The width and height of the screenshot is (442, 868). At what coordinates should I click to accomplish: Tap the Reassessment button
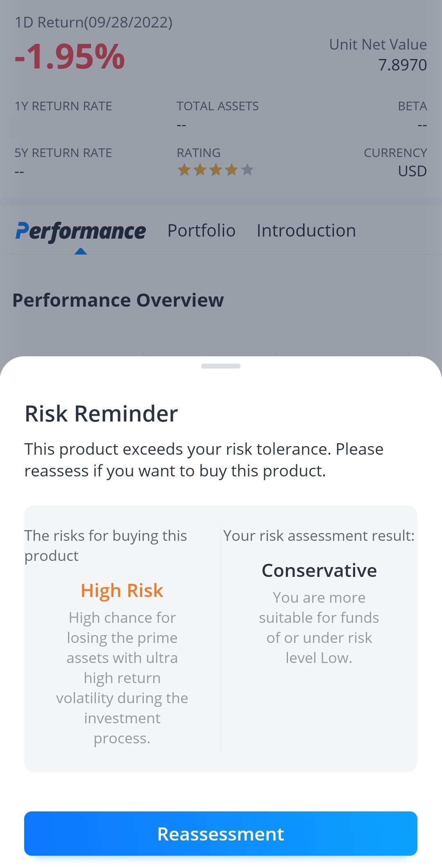click(221, 834)
